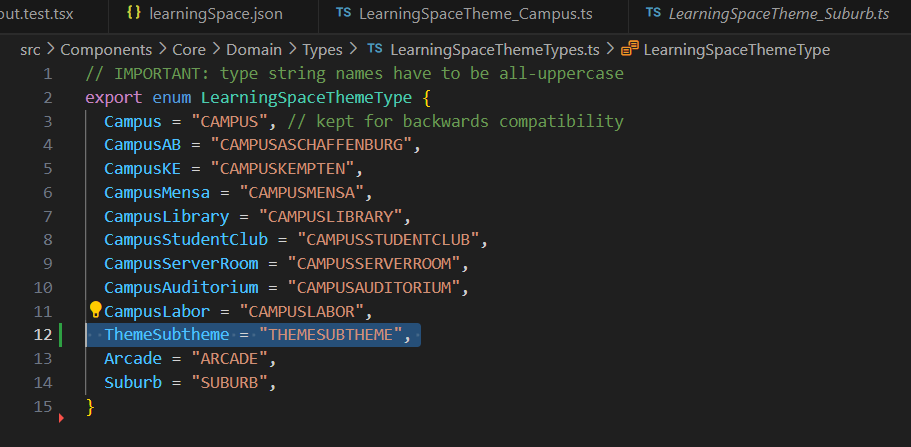Click green change indicator beside line 12
Viewport: 911px width, 447px height.
click(x=61, y=335)
